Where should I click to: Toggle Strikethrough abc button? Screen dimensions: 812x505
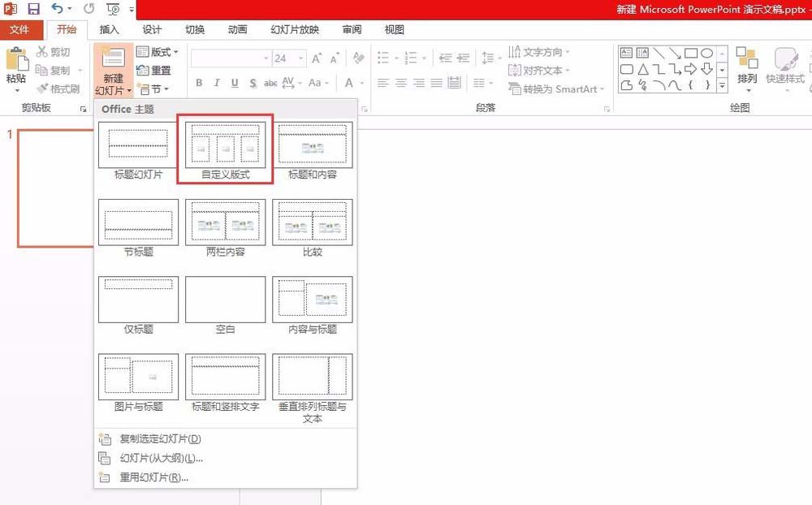pyautogui.click(x=270, y=83)
